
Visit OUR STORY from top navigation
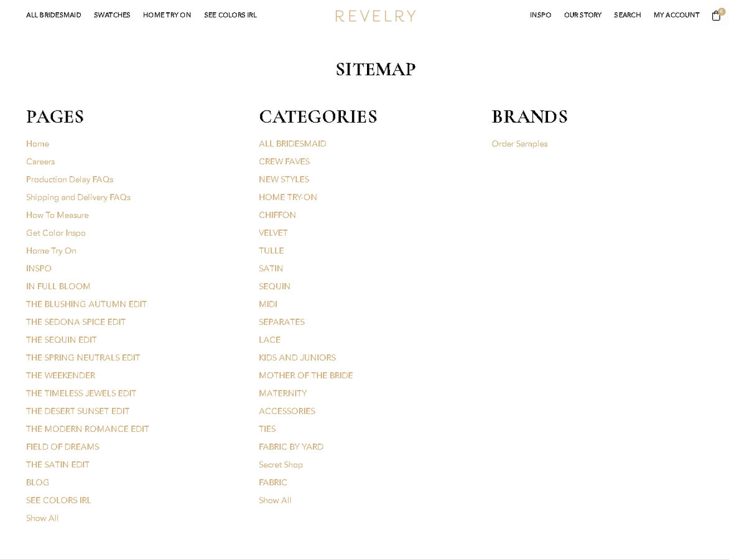[583, 15]
